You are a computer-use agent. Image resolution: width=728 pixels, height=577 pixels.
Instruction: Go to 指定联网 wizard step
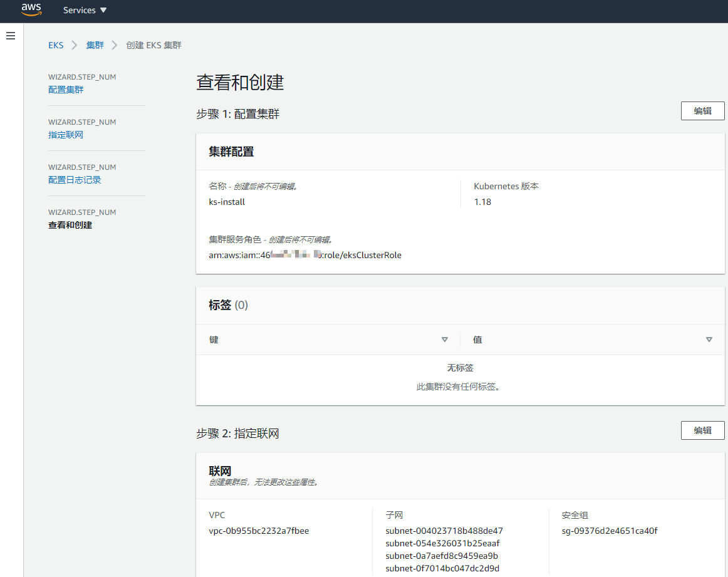point(66,135)
